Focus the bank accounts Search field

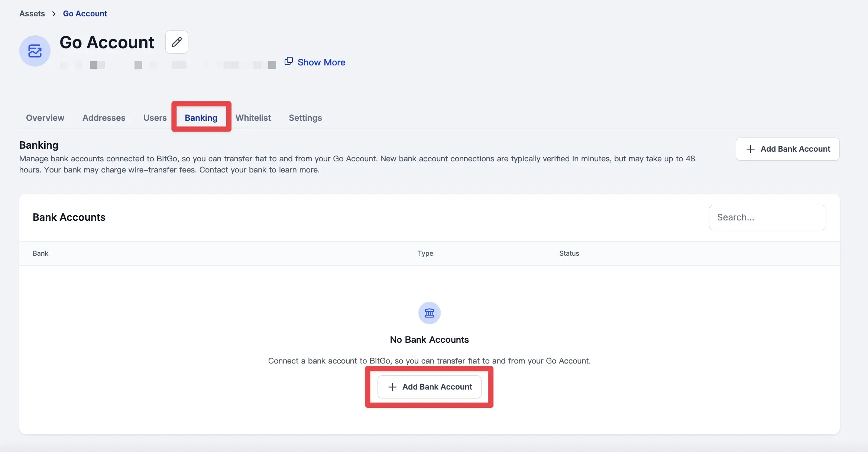tap(767, 217)
